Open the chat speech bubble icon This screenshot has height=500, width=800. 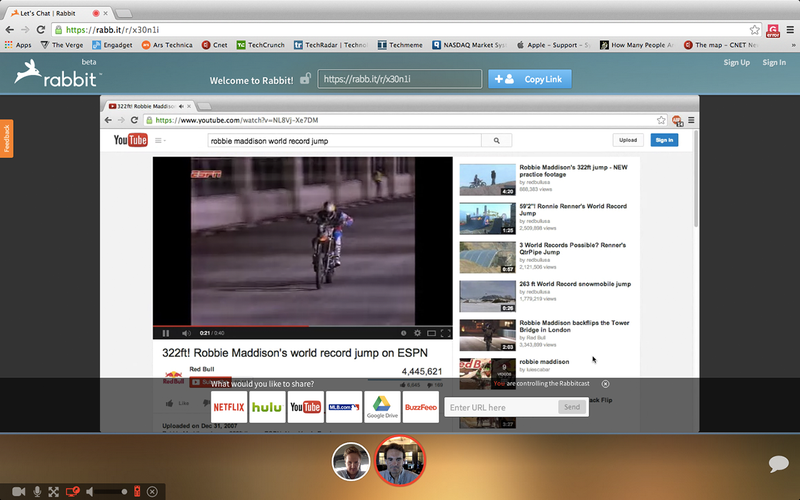[x=779, y=463]
